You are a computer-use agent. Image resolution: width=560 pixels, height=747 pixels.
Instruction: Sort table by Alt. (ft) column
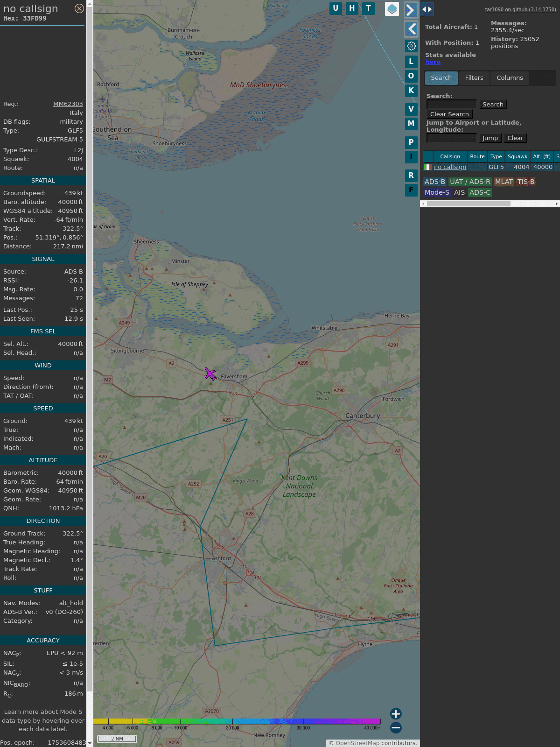pyautogui.click(x=542, y=157)
